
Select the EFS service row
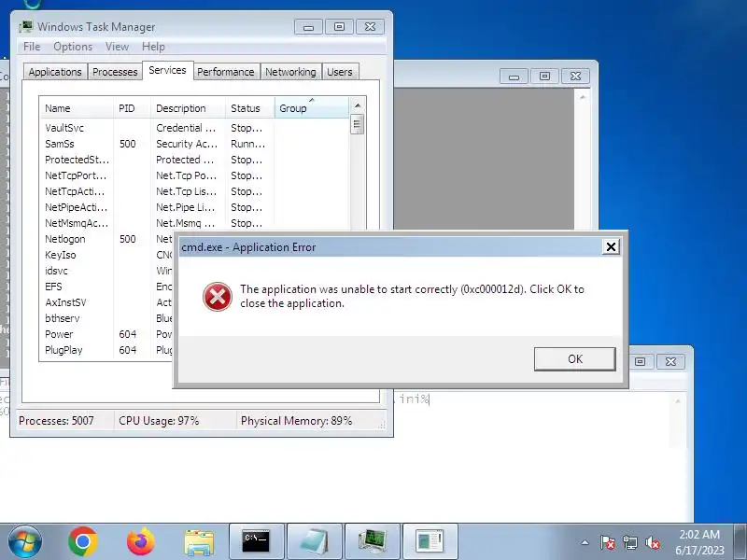tap(106, 287)
